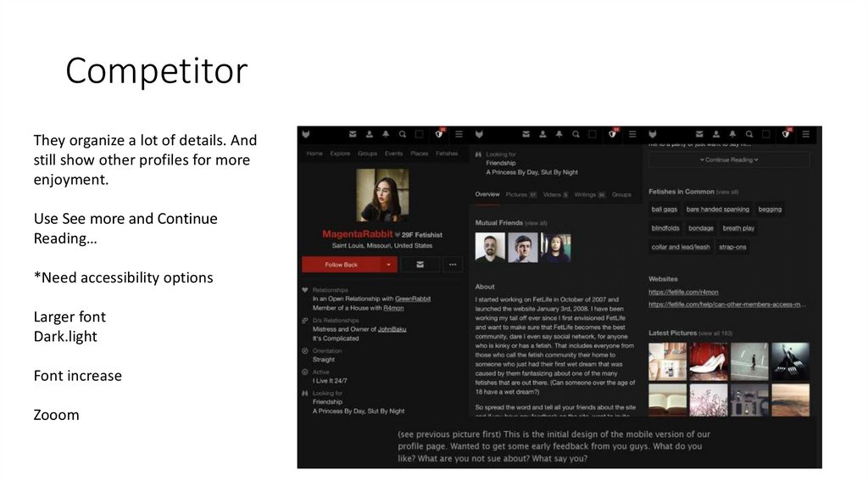This screenshot has height=487, width=868.
Task: Open the inbox envelope icon in the profile-header panel
Action: pos(353,134)
